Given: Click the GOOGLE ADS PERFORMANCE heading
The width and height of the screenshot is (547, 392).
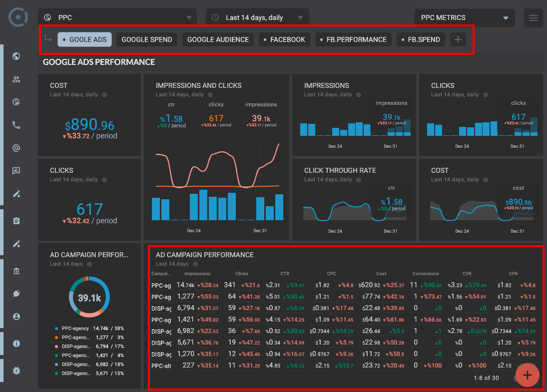Looking at the screenshot, I should 99,62.
